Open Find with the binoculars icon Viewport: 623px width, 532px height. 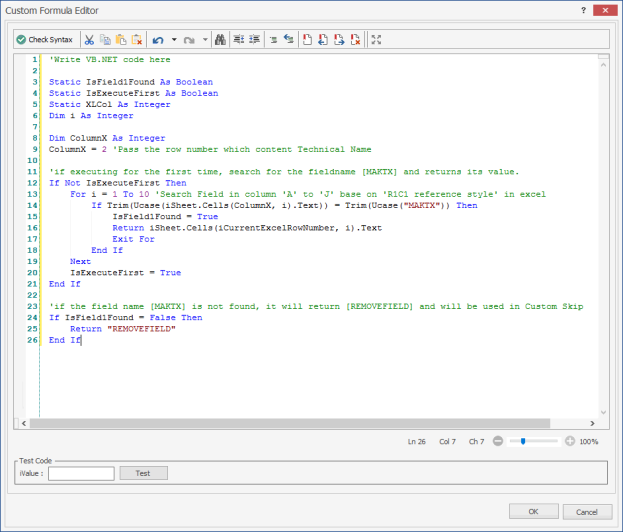(220, 40)
